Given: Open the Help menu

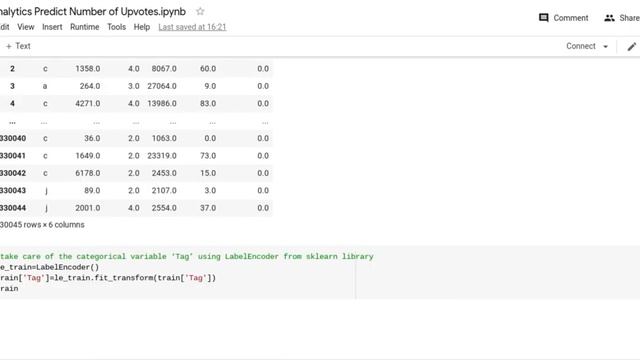Looking at the screenshot, I should [x=142, y=27].
